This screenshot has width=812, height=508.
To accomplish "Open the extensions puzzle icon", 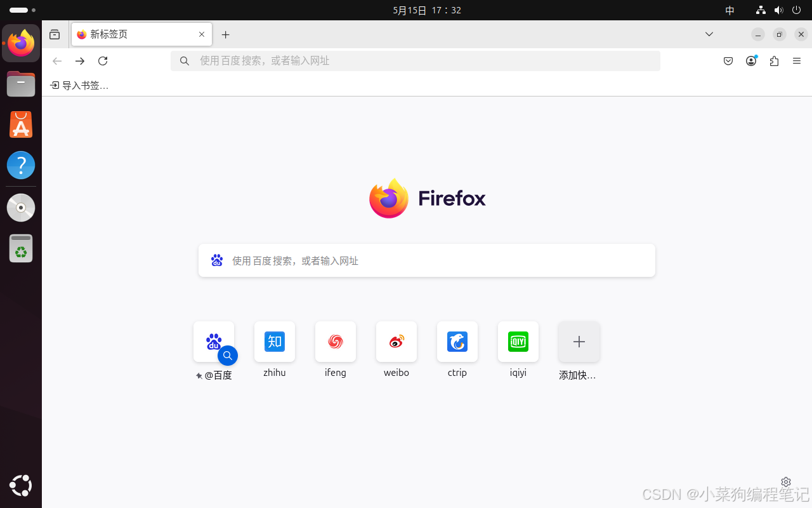I will pos(774,61).
